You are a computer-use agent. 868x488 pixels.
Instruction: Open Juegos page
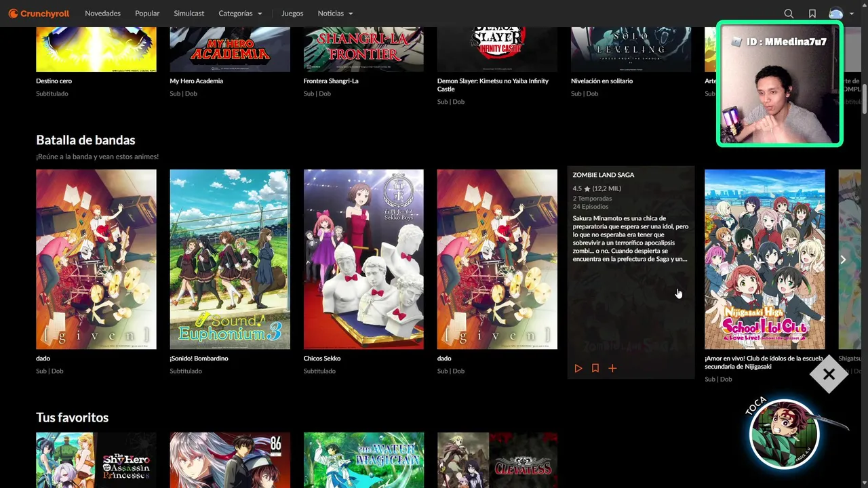pos(292,14)
